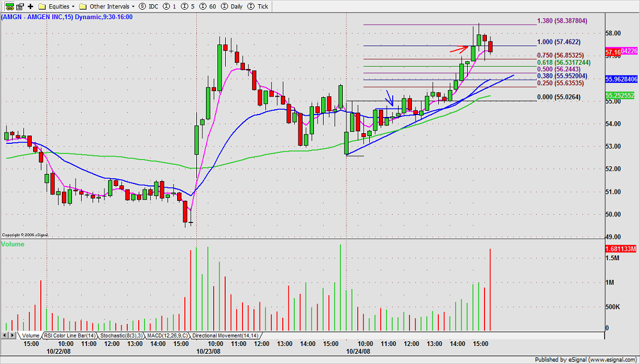Switch to the Tick interval
This screenshot has height=364, width=640.
point(258,6)
